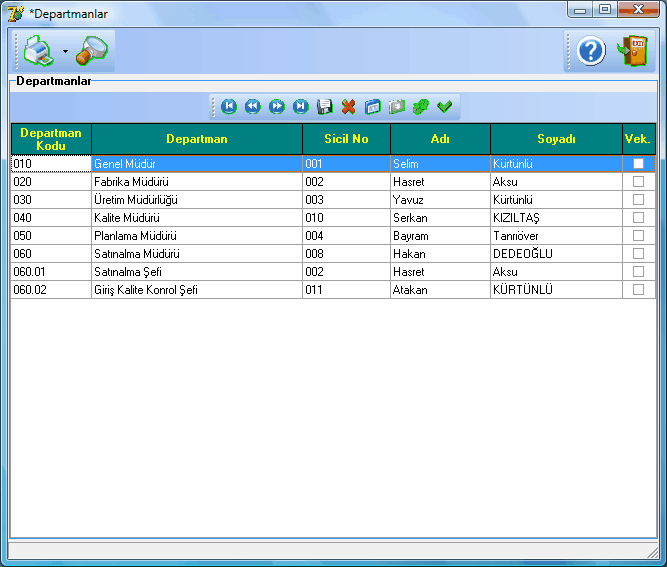Go to the previous record
Viewport: 667px width, 567px height.
253,106
